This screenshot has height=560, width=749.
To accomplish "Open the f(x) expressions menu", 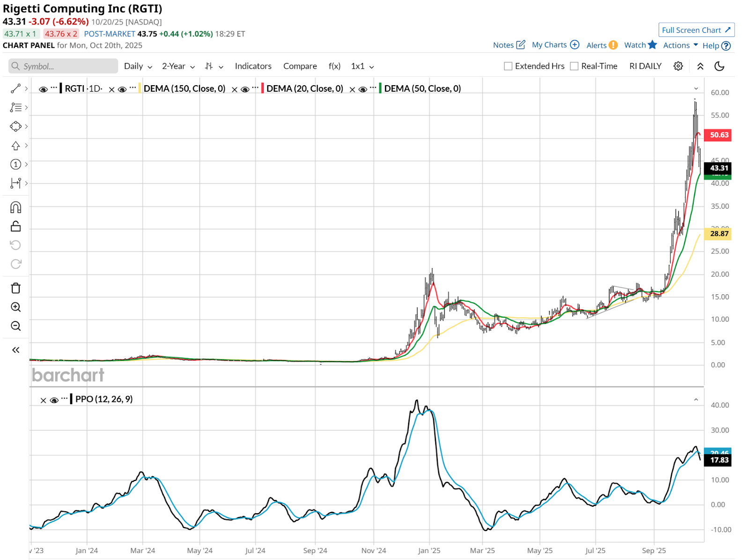I will tap(334, 66).
